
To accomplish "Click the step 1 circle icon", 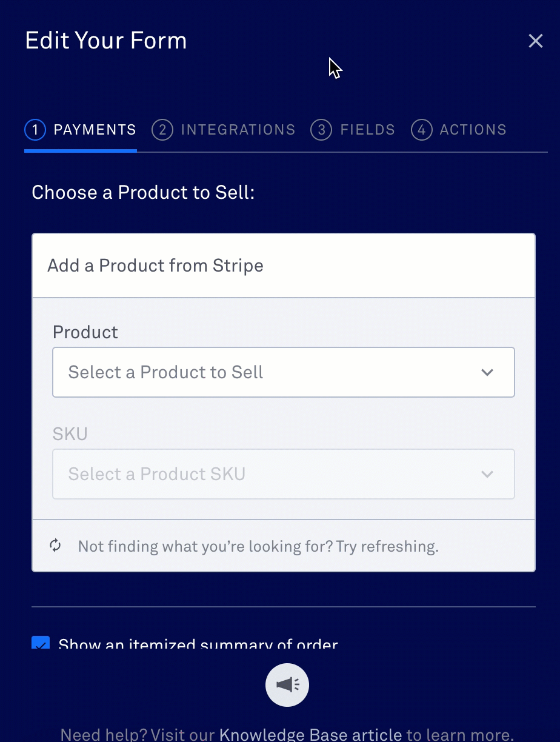I will pyautogui.click(x=35, y=130).
